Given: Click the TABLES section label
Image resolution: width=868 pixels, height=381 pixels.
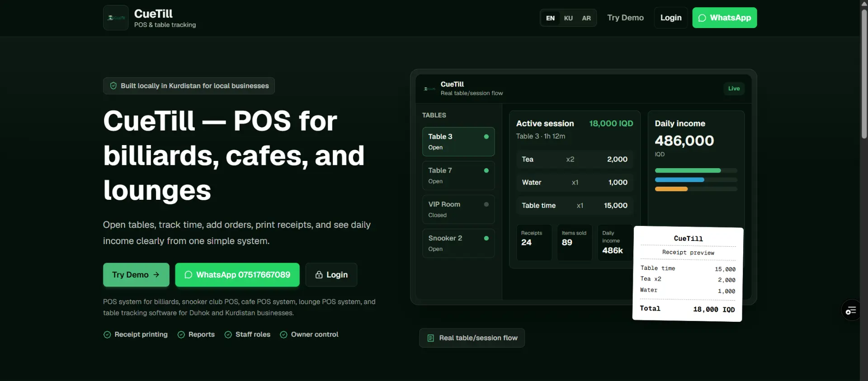Looking at the screenshot, I should tap(434, 115).
